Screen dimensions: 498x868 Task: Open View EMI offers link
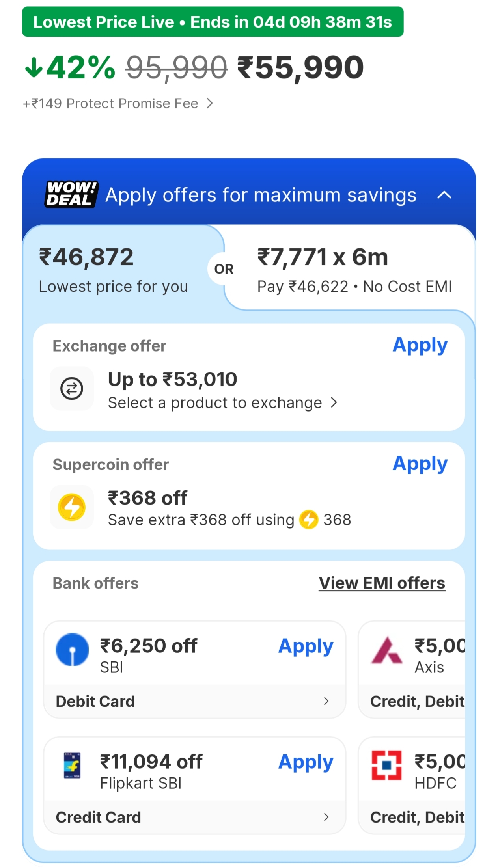(x=382, y=583)
